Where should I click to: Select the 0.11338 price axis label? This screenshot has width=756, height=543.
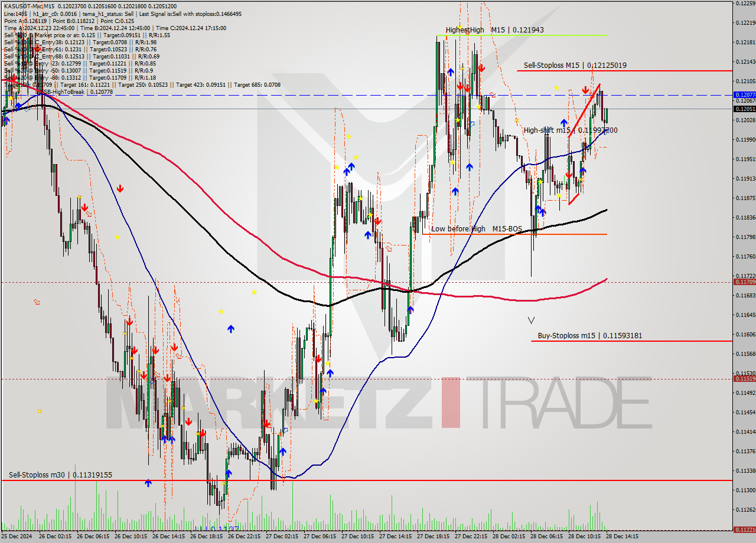tap(745, 471)
